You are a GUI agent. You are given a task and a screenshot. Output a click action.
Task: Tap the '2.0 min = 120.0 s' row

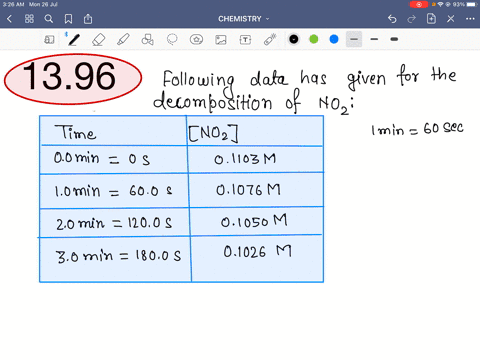[x=114, y=223]
